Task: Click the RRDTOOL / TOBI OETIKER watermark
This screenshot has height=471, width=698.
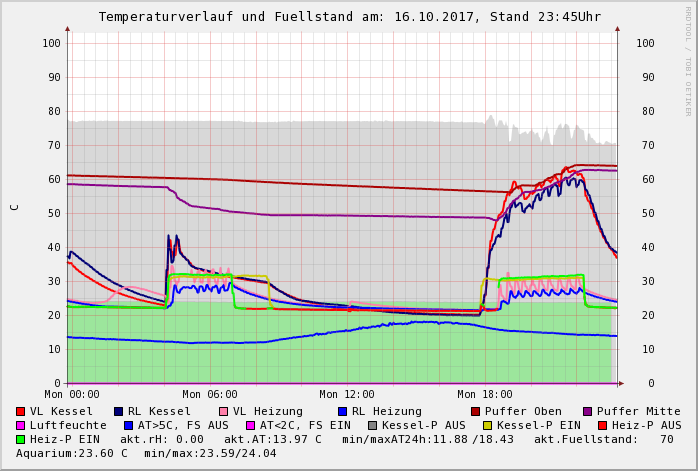Action: 688,60
